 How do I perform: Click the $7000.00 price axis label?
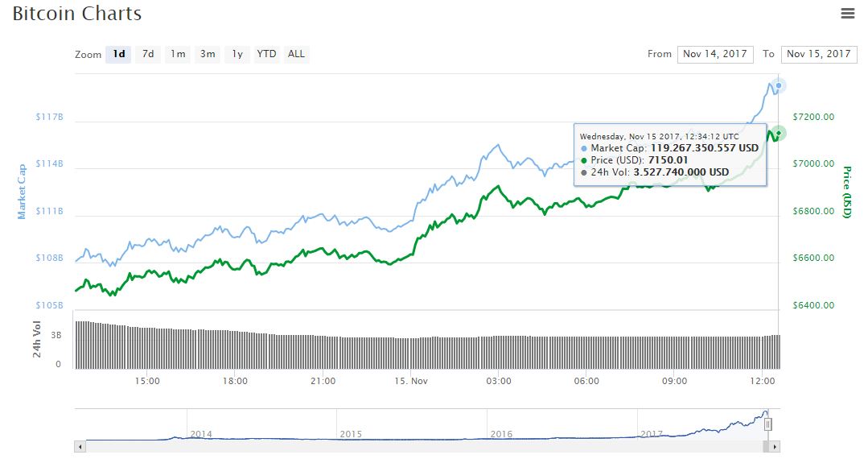click(813, 163)
